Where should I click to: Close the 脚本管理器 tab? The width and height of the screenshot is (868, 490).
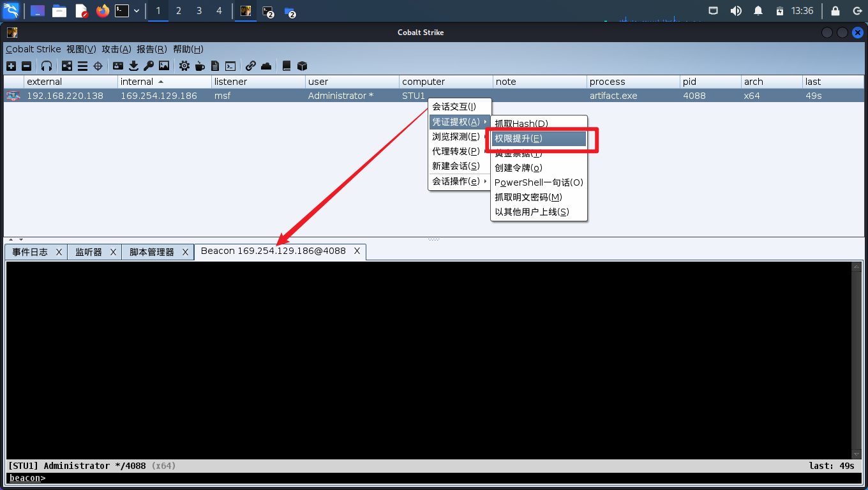[x=186, y=252]
